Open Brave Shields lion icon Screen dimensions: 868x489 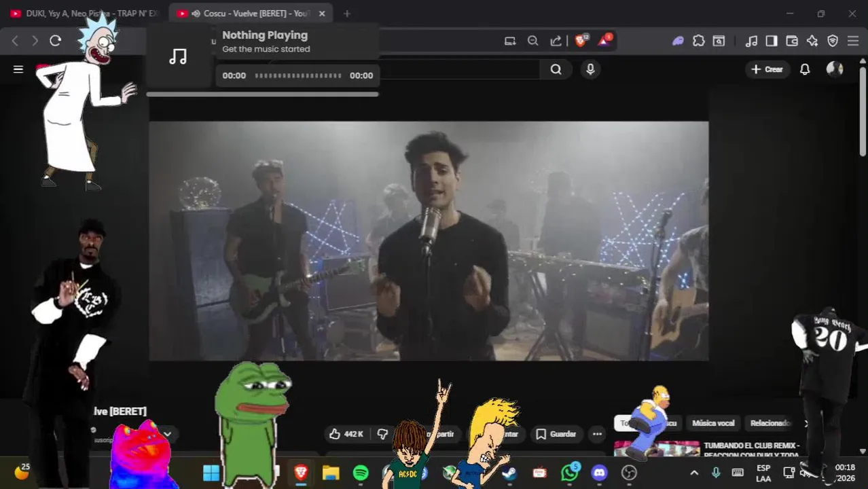tap(581, 41)
